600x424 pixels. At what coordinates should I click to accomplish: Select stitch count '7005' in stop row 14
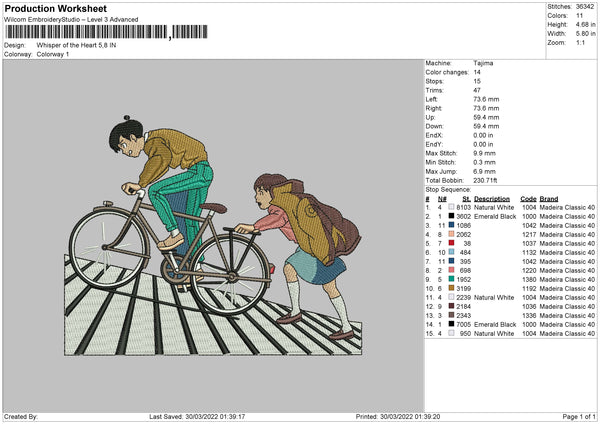463,325
